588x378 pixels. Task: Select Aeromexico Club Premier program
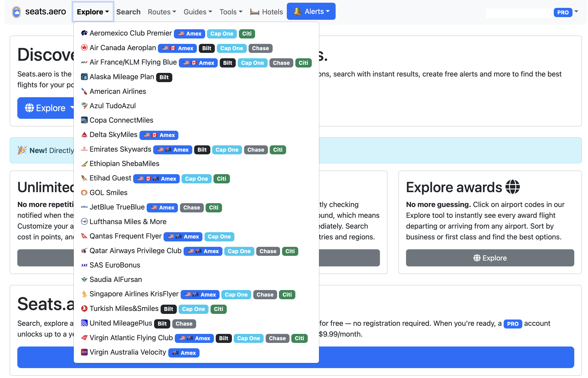(130, 33)
